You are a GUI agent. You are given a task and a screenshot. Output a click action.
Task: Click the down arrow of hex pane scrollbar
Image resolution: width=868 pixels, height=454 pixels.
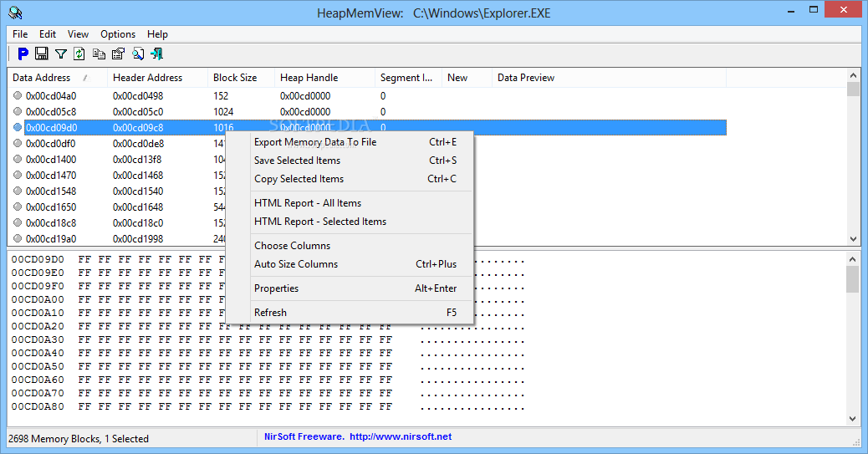tap(853, 419)
